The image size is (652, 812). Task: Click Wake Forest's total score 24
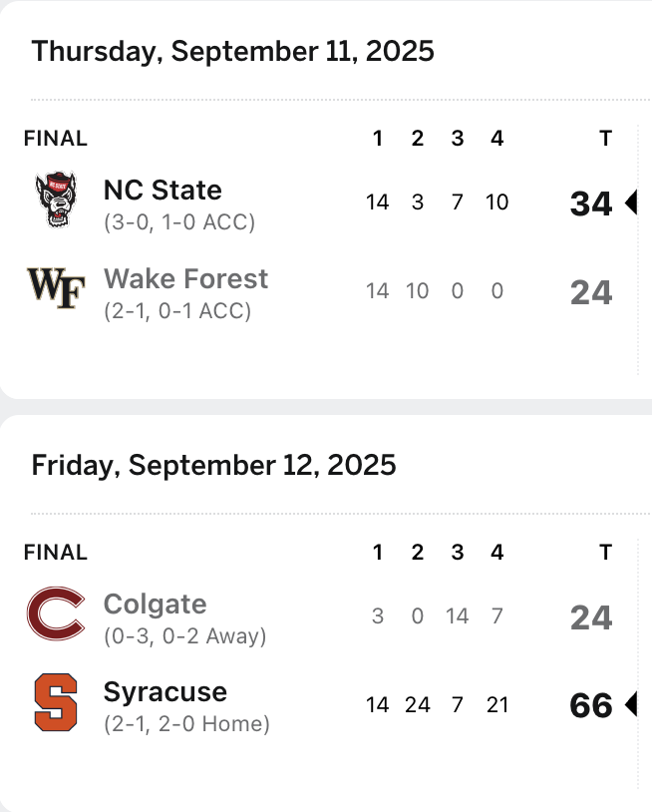(590, 292)
